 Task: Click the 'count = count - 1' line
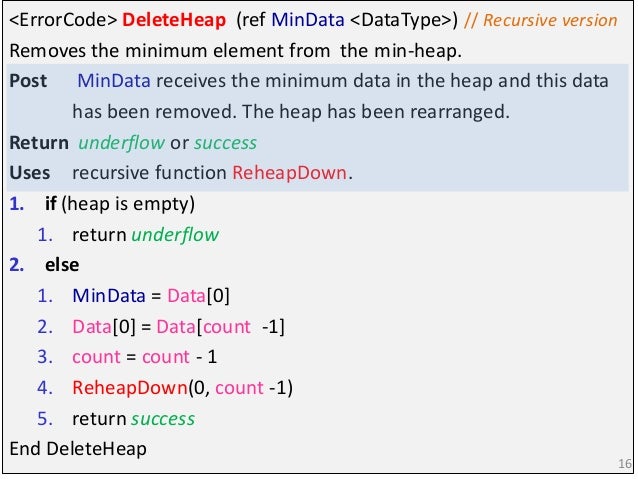144,357
